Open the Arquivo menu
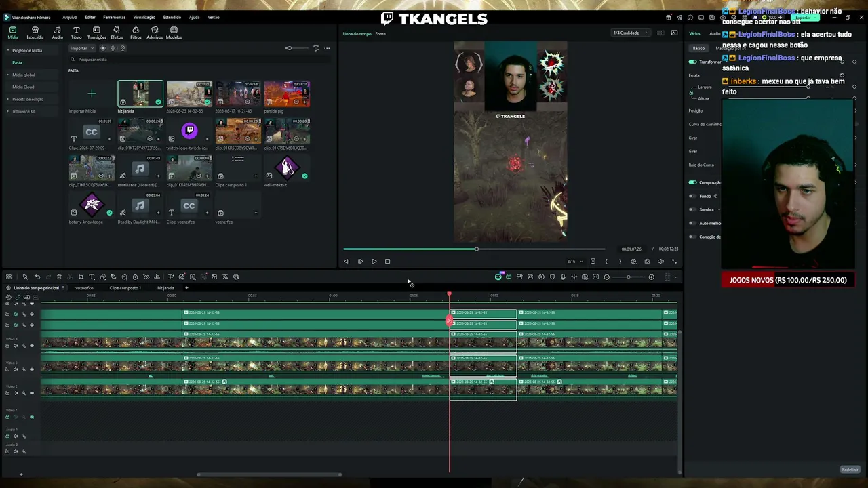Screen dimensions: 868x488 pos(69,17)
